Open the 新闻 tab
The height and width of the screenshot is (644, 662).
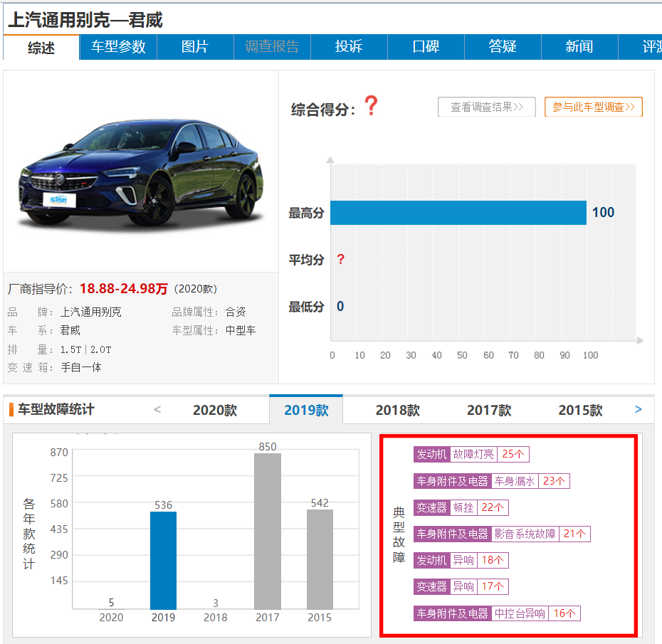click(x=579, y=47)
